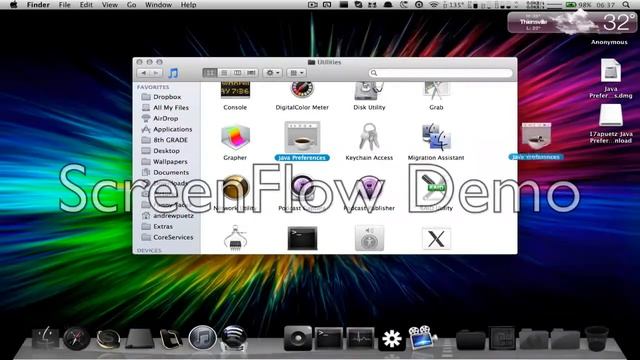Click the music note icon in the Finder toolbar
The width and height of the screenshot is (640, 360).
click(173, 73)
